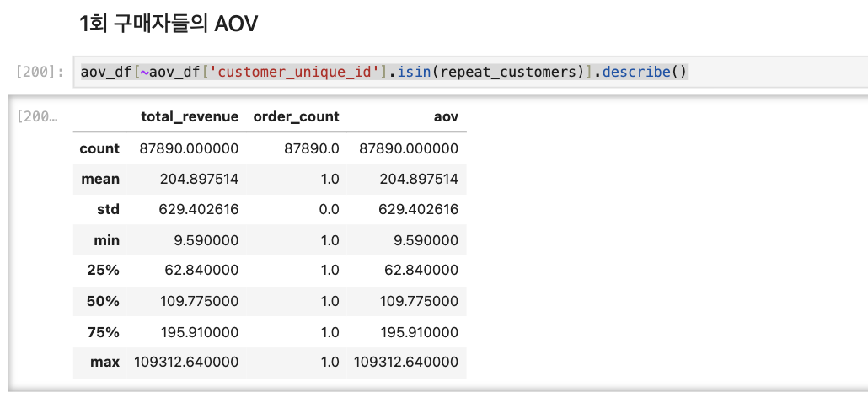Click order_count std value 0.0

point(330,210)
